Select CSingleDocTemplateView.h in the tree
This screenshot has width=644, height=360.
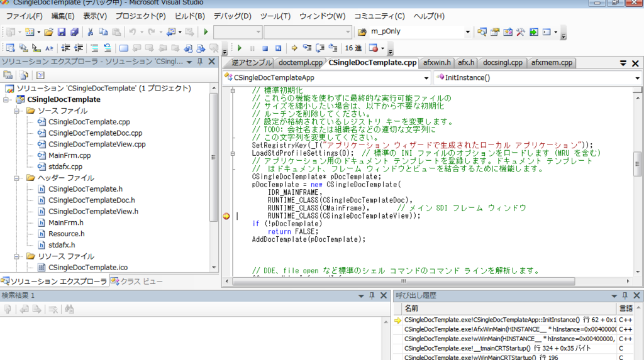tap(93, 211)
